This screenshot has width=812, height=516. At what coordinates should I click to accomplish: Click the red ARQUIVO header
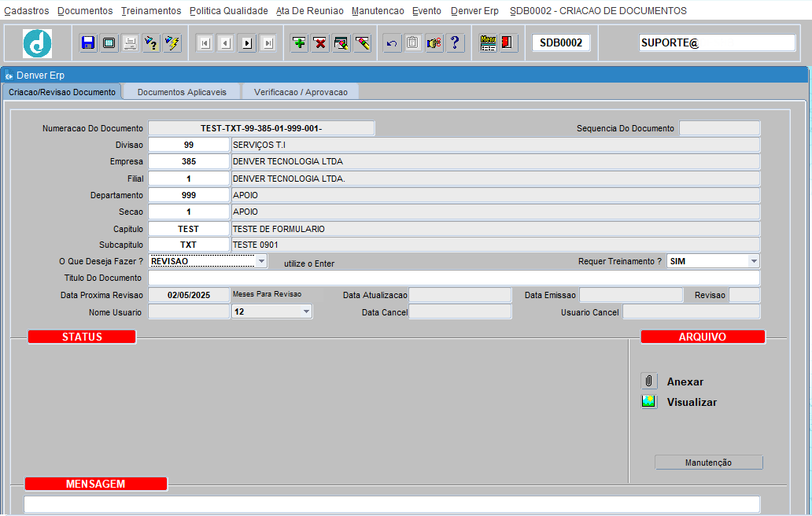[703, 337]
